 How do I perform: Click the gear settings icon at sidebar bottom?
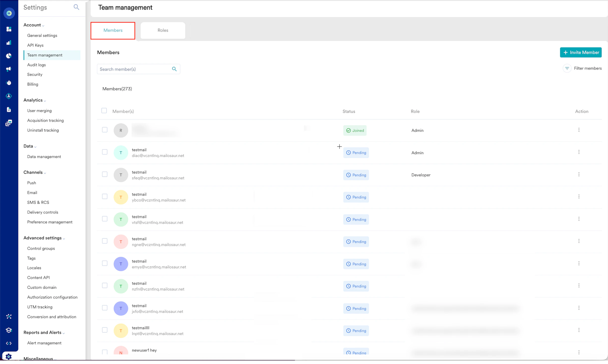pyautogui.click(x=9, y=356)
